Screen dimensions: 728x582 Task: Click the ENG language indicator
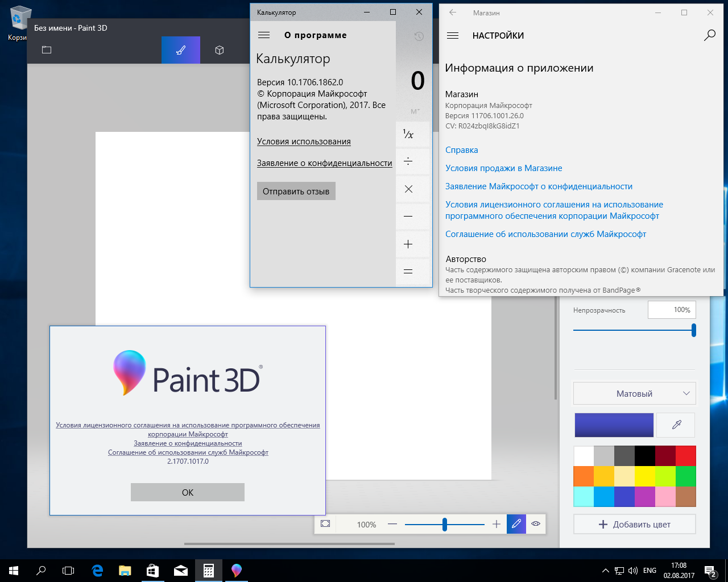point(650,571)
